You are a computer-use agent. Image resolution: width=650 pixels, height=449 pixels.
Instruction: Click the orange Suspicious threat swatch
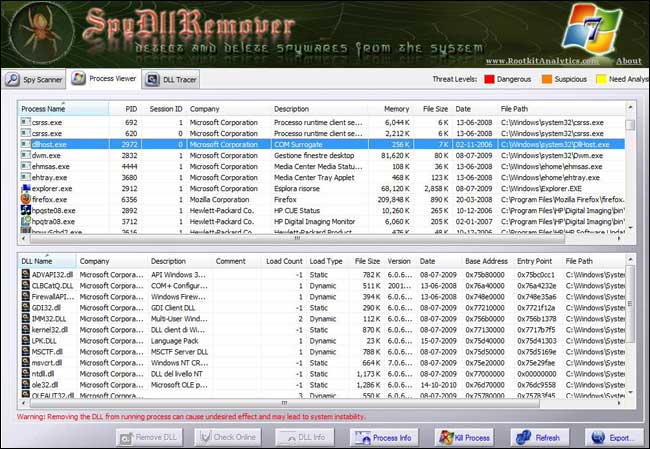pos(547,79)
